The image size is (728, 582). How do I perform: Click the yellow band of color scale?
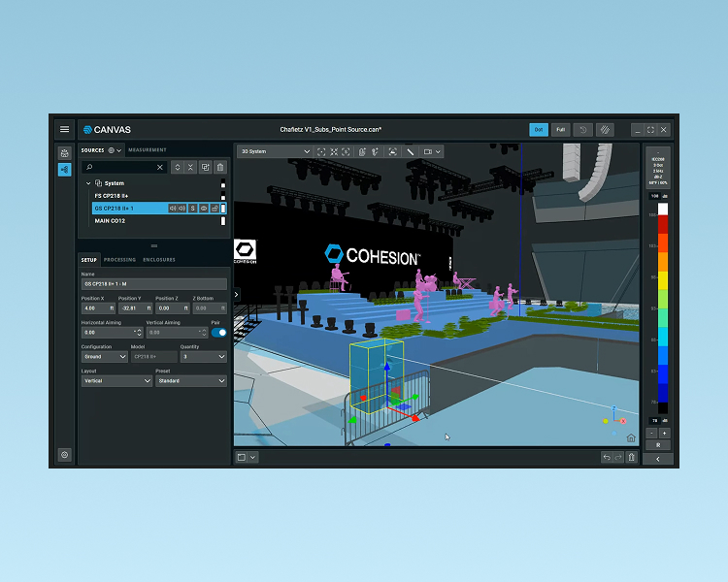663,280
